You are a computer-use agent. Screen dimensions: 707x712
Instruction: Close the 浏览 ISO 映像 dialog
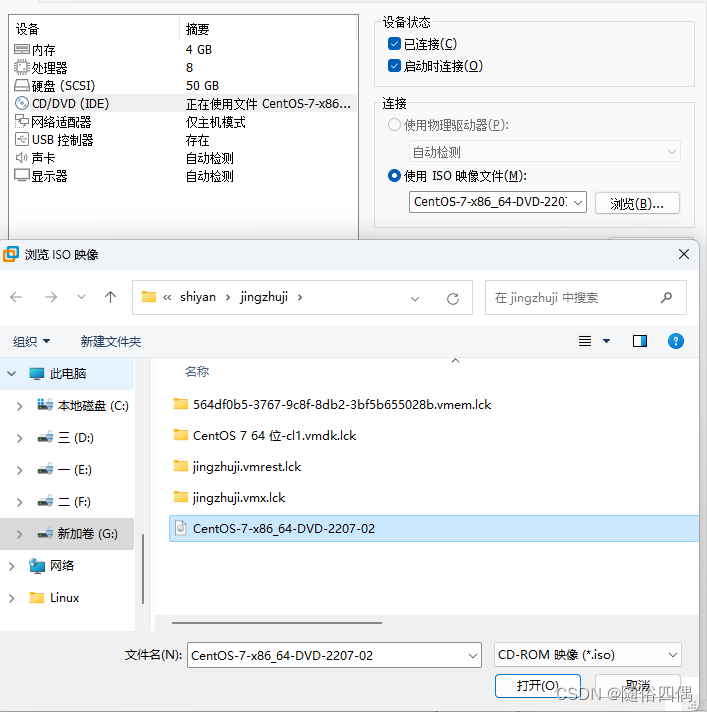[x=684, y=254]
